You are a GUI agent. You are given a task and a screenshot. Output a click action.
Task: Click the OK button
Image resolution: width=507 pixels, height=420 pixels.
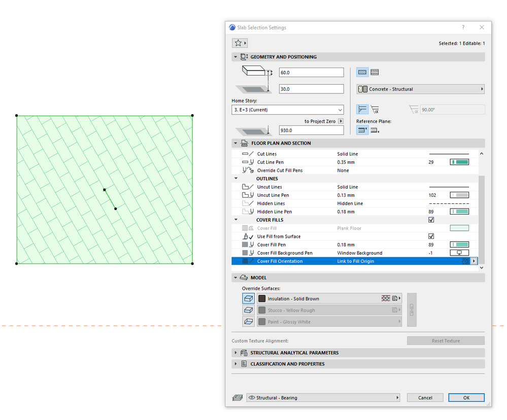pos(466,397)
